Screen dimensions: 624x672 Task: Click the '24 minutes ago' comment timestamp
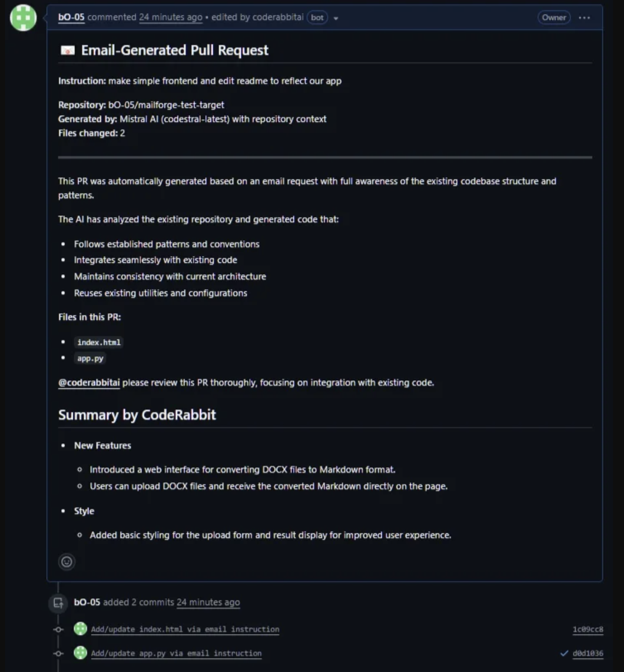170,17
